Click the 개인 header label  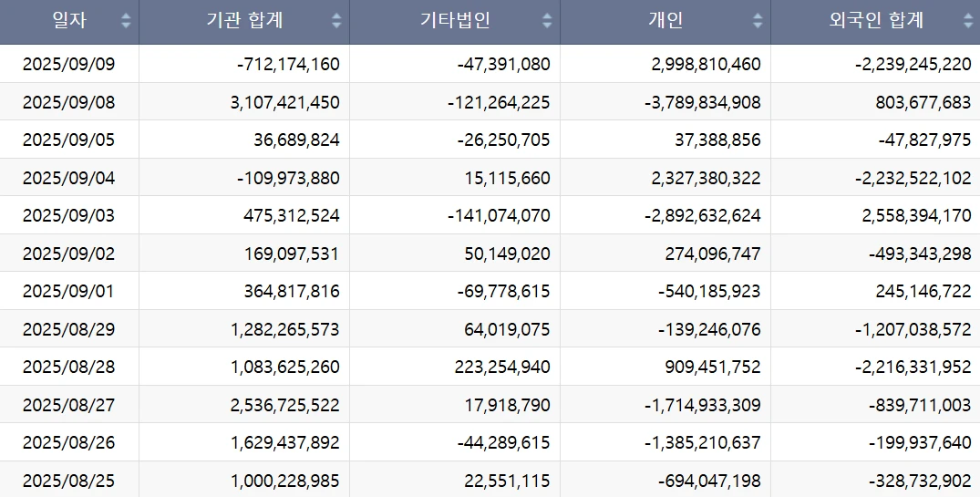(x=665, y=21)
